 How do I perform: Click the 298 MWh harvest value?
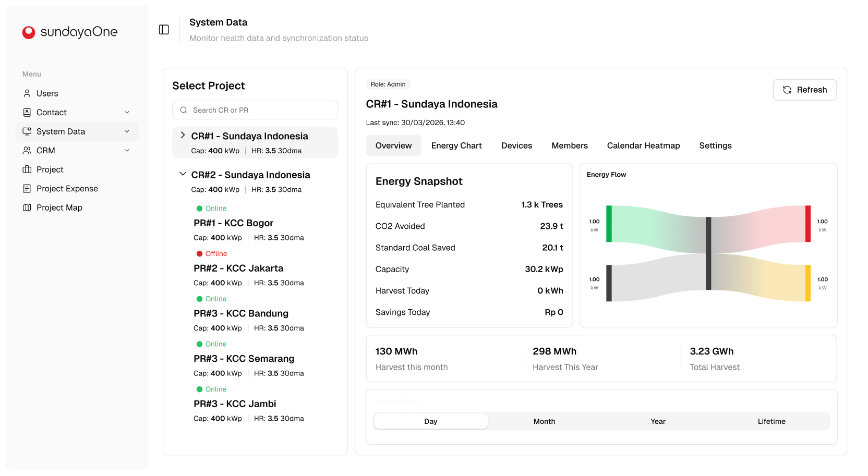coord(554,351)
